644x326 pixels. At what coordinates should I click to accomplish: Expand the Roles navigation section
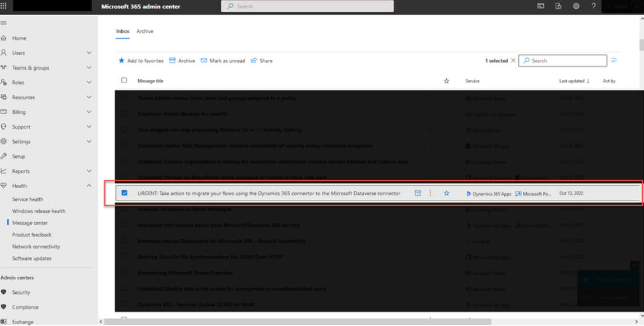(89, 83)
